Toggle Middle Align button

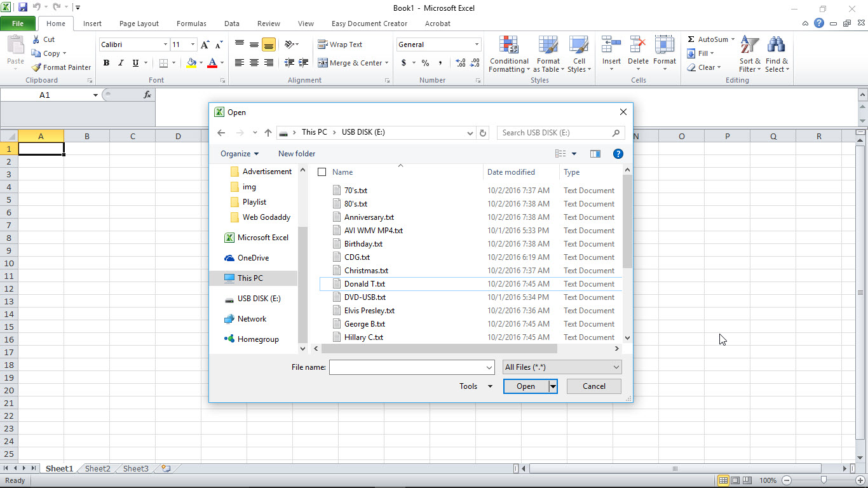coord(254,44)
